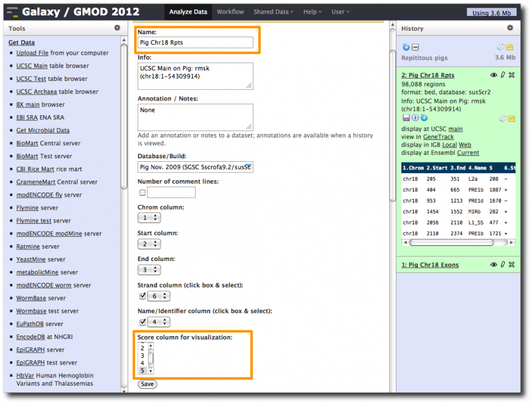532x404 pixels.
Task: Open the 2: Pig Chr18 Rpts dataset title
Action: point(427,75)
